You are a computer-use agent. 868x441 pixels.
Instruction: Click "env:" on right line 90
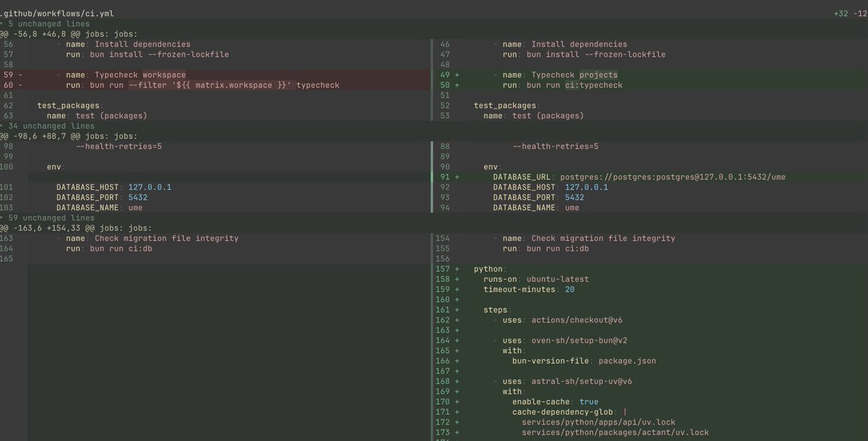[493, 167]
